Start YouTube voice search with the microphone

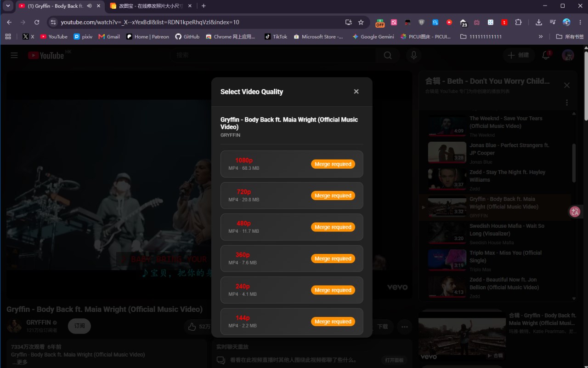(414, 55)
